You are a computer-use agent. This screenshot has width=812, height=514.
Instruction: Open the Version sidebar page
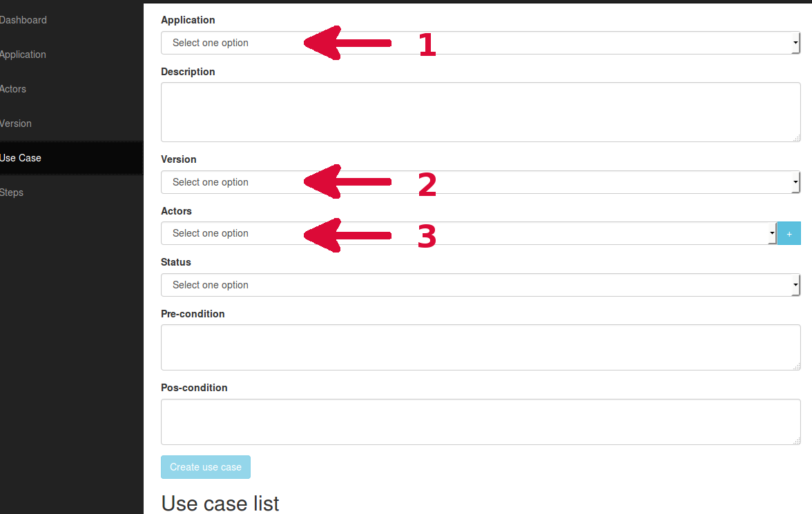click(15, 123)
